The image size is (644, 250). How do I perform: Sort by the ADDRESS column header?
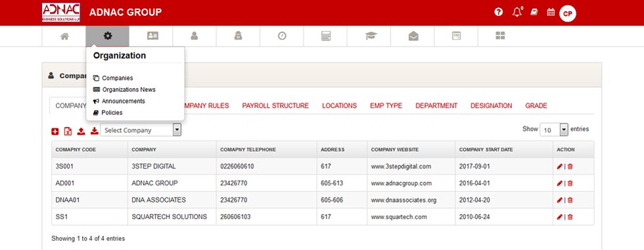pos(342,150)
